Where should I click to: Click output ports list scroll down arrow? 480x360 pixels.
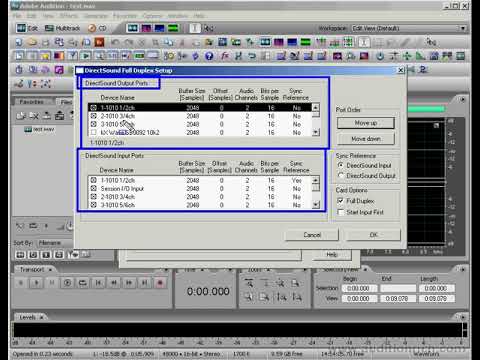point(315,132)
